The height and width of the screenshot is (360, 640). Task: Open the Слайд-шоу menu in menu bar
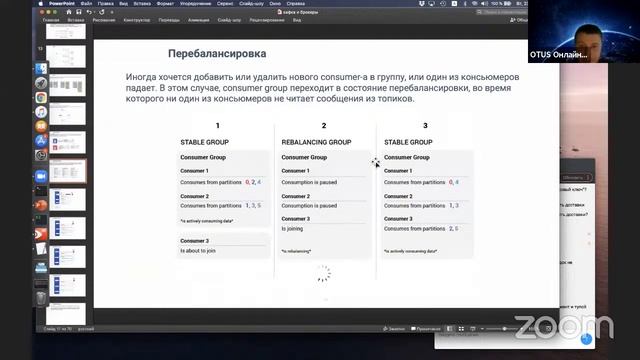pyautogui.click(x=251, y=3)
